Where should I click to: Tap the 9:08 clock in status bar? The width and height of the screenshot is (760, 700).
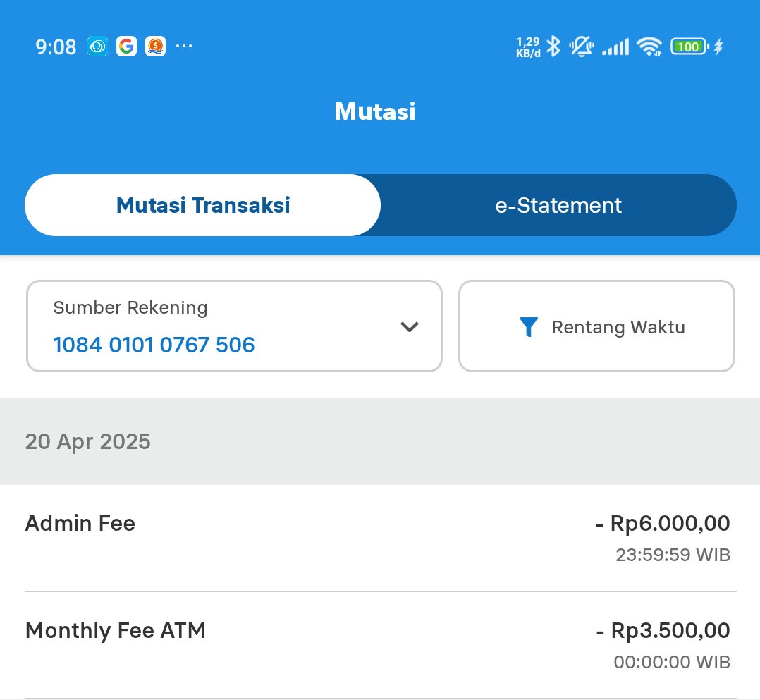pyautogui.click(x=56, y=47)
